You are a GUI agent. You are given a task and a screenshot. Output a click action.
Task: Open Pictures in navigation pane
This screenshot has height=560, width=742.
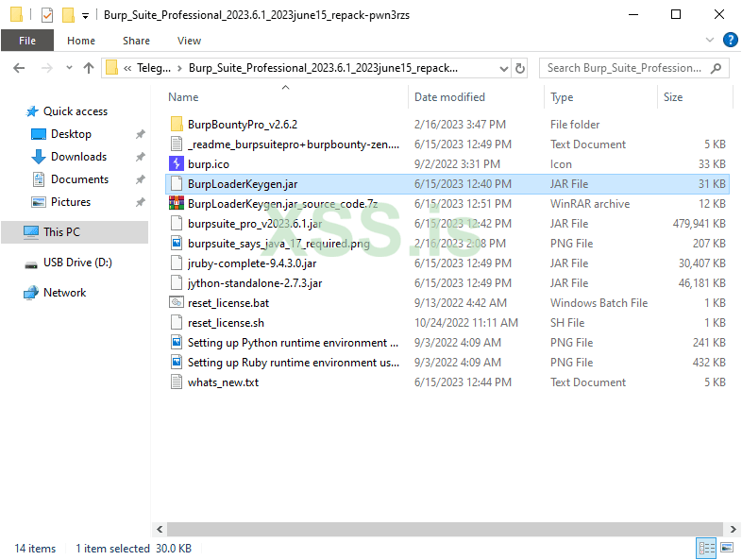pos(71,202)
